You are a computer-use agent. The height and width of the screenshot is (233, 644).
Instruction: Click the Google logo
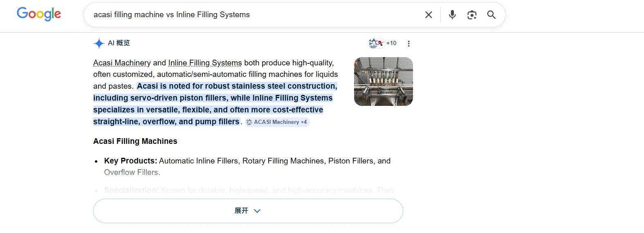click(x=39, y=14)
